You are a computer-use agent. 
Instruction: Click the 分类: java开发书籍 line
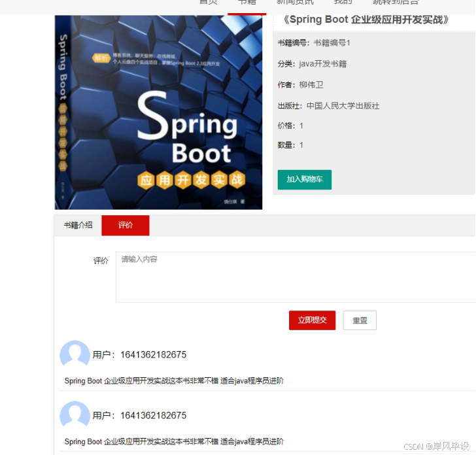(x=312, y=64)
